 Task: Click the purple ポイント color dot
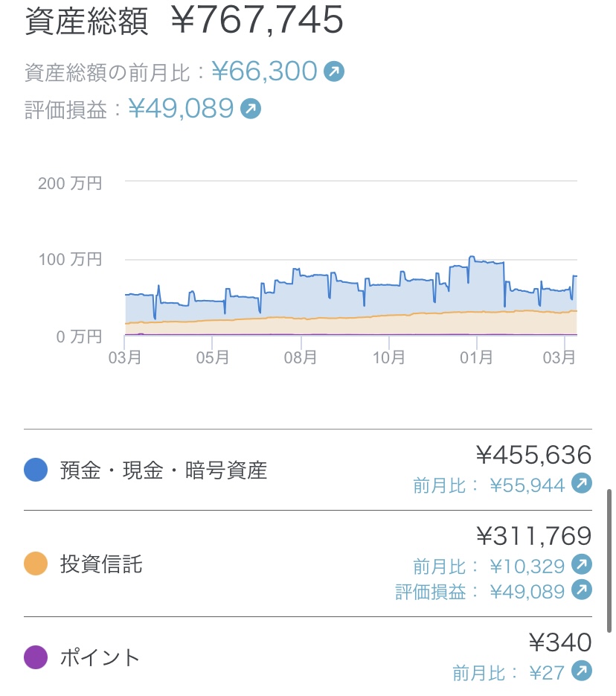click(x=36, y=657)
